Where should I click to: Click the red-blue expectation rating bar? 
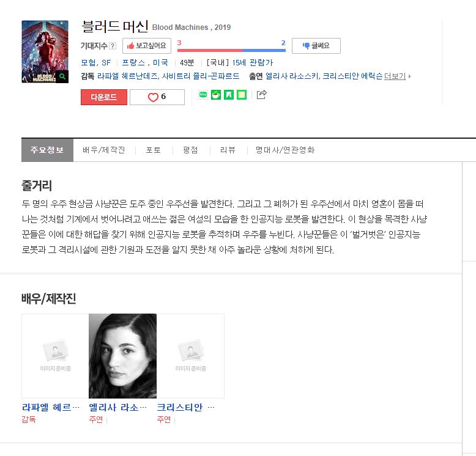(231, 50)
